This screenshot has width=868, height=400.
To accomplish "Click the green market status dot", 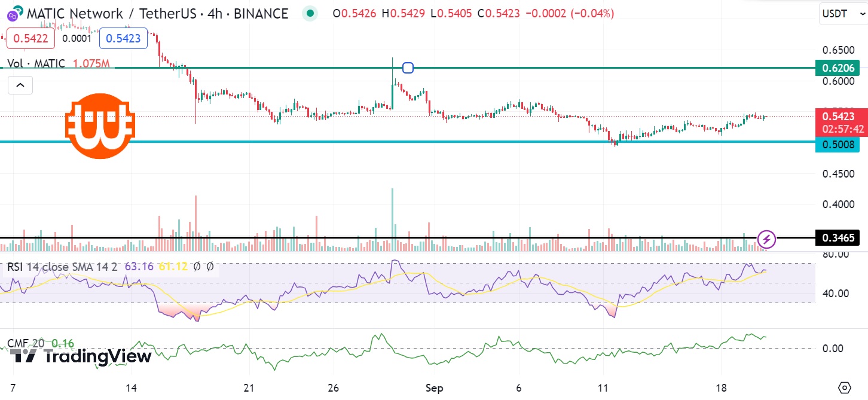I will [x=309, y=13].
